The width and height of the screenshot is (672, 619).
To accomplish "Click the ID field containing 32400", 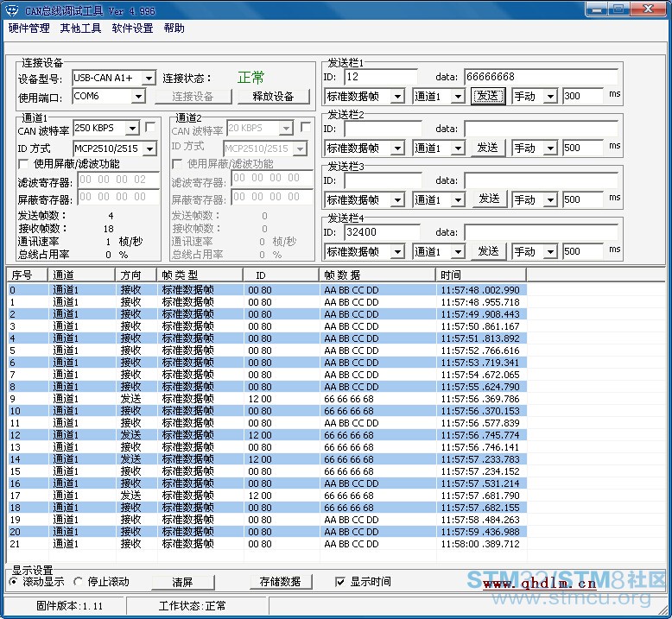I will (x=382, y=232).
